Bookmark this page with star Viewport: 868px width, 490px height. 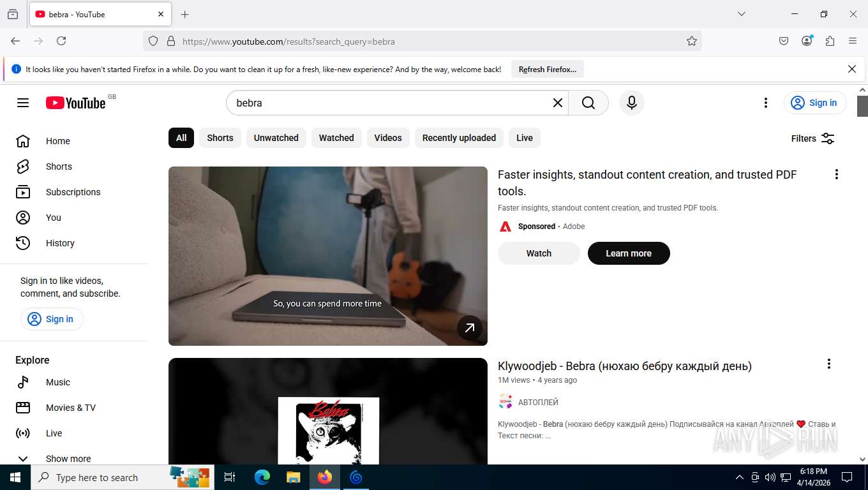[692, 41]
